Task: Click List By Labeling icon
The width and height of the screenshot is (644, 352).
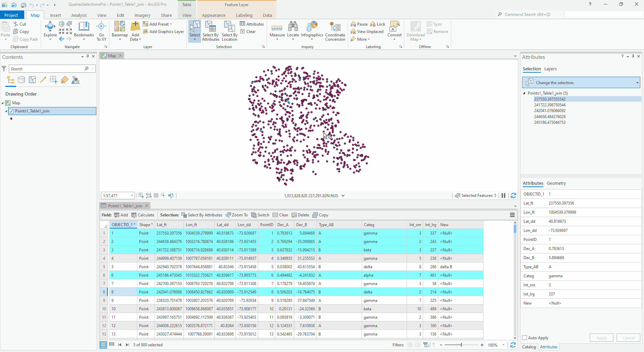Action: [x=65, y=80]
